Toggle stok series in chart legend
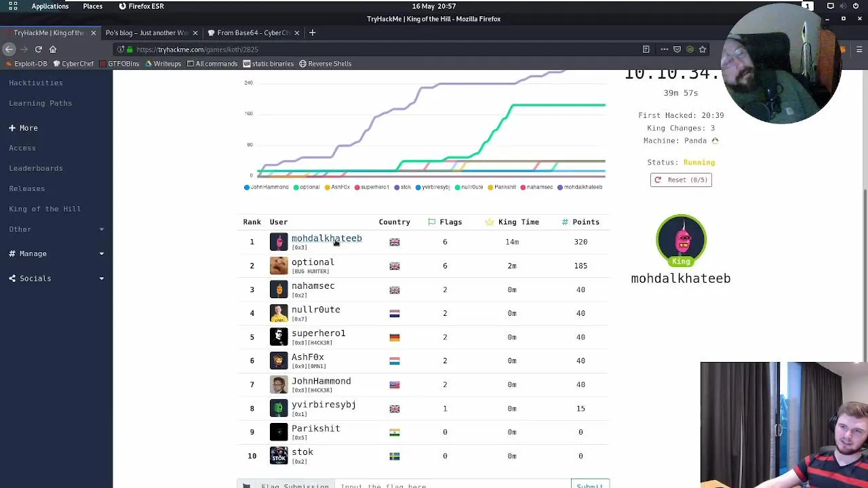The image size is (868, 488). (403, 187)
